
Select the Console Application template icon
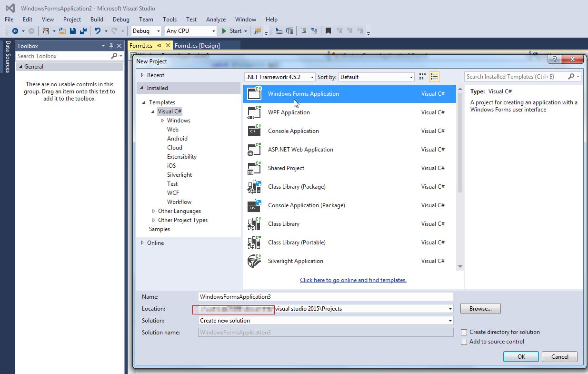point(254,131)
